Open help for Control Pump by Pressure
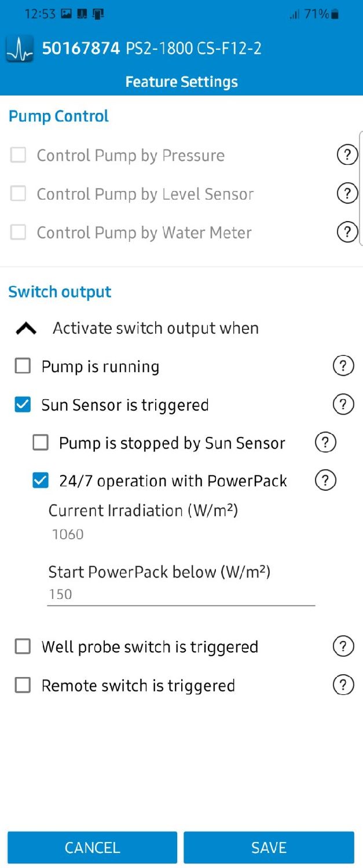This screenshot has width=363, height=868. [347, 155]
